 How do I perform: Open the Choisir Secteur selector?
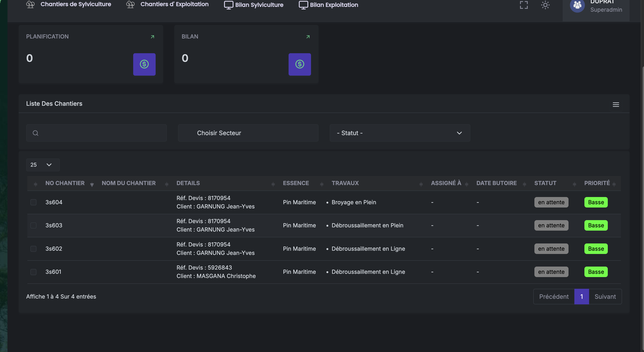[248, 133]
